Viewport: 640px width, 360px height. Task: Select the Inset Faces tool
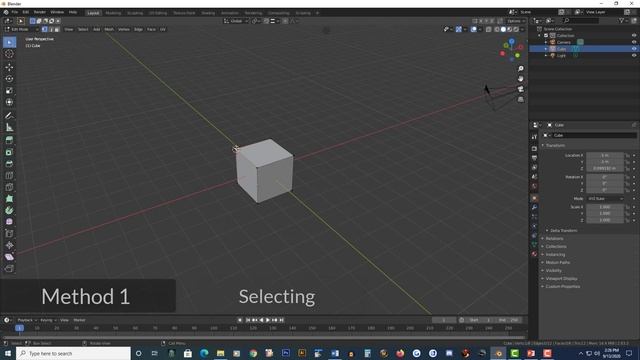pos(9,152)
